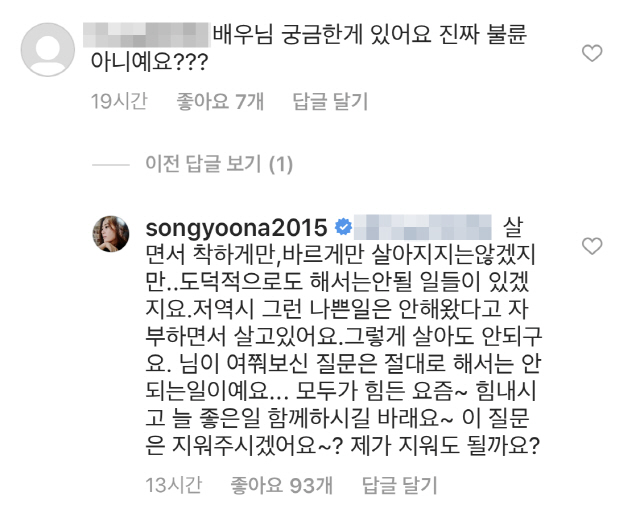Click the blue verified badge next to songyoona2015
Image resolution: width=640 pixels, height=513 pixels.
click(x=343, y=227)
